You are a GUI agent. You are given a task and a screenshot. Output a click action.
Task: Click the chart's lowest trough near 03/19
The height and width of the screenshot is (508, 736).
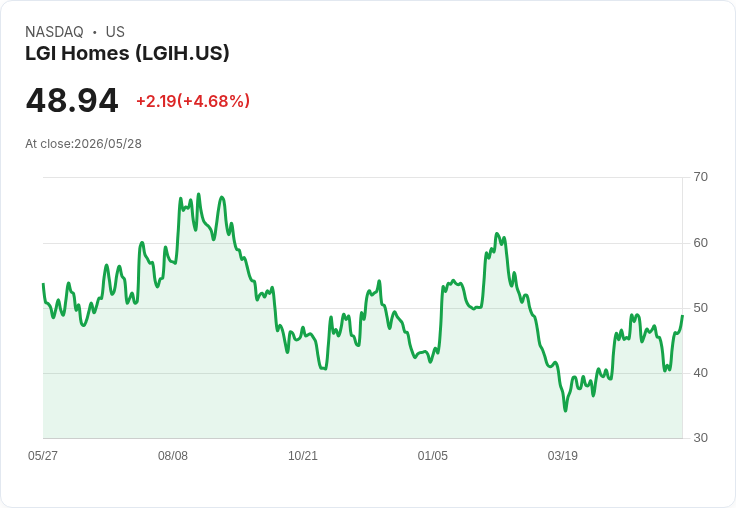pos(565,411)
